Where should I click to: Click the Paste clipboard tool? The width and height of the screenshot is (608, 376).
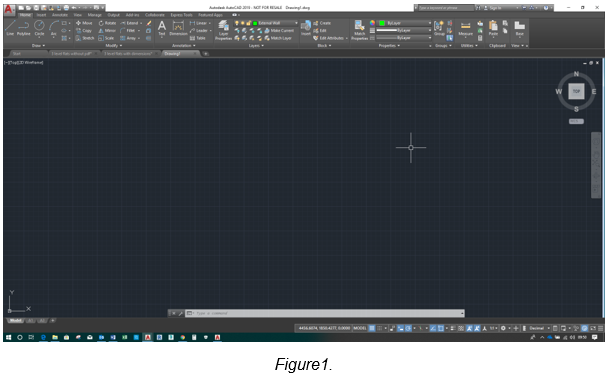493,28
